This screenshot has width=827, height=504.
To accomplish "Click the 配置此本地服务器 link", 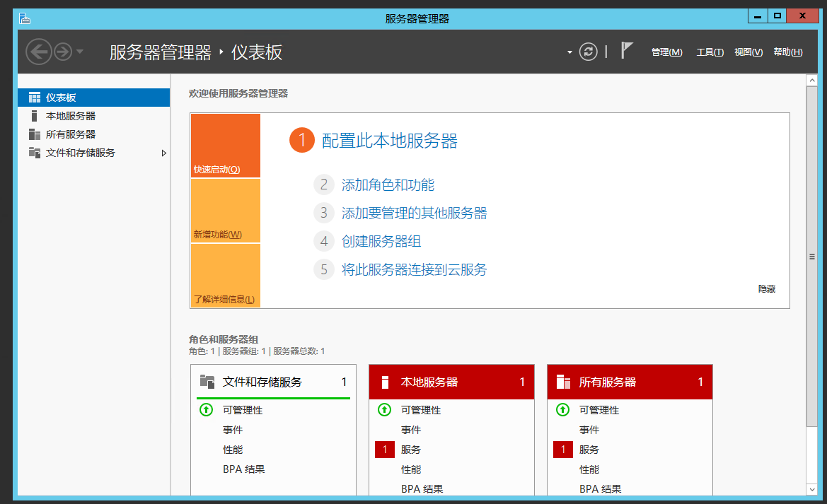I will (389, 141).
